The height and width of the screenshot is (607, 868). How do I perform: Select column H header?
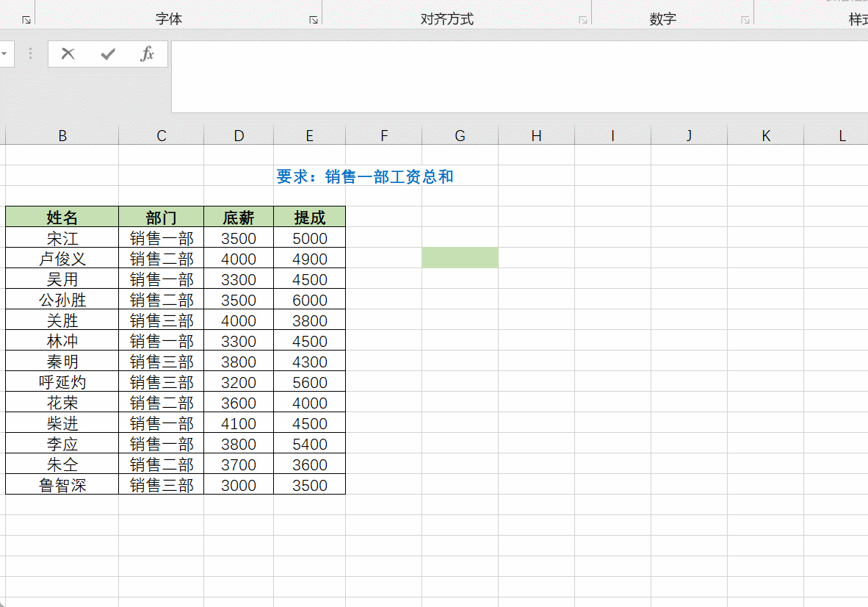[536, 136]
